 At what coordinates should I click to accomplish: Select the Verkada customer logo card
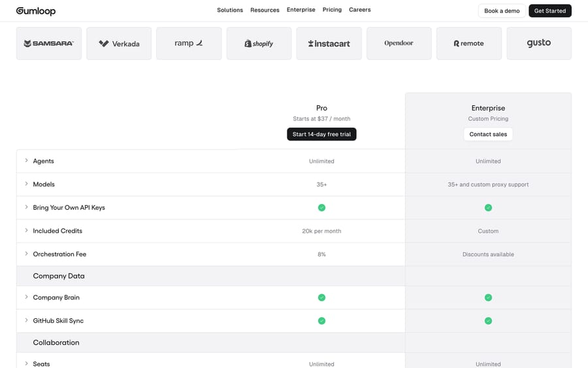click(119, 44)
